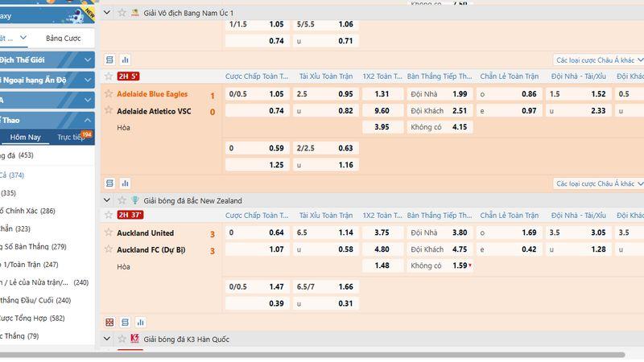
Task: Select the (335) sidebar entry
Action: 8,193
